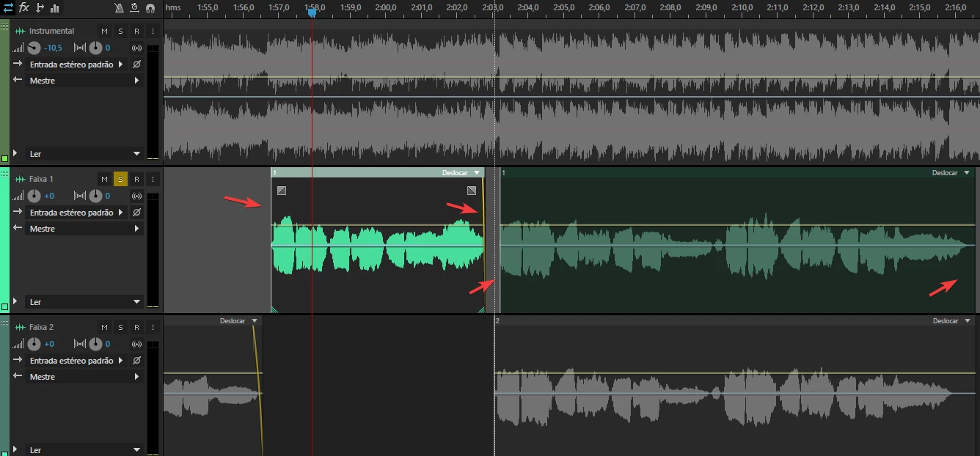Toggle sum to mono on Faixa 1
The height and width of the screenshot is (456, 980).
pos(136,196)
